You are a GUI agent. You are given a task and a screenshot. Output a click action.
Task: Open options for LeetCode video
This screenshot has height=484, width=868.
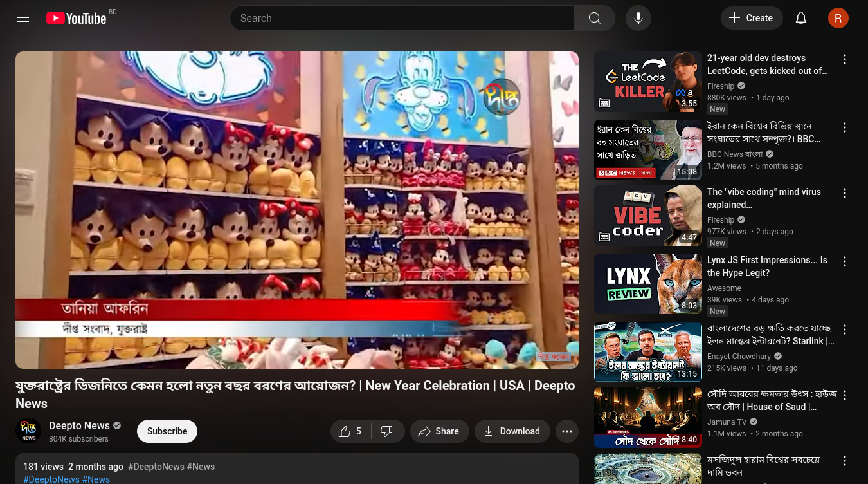845,59
